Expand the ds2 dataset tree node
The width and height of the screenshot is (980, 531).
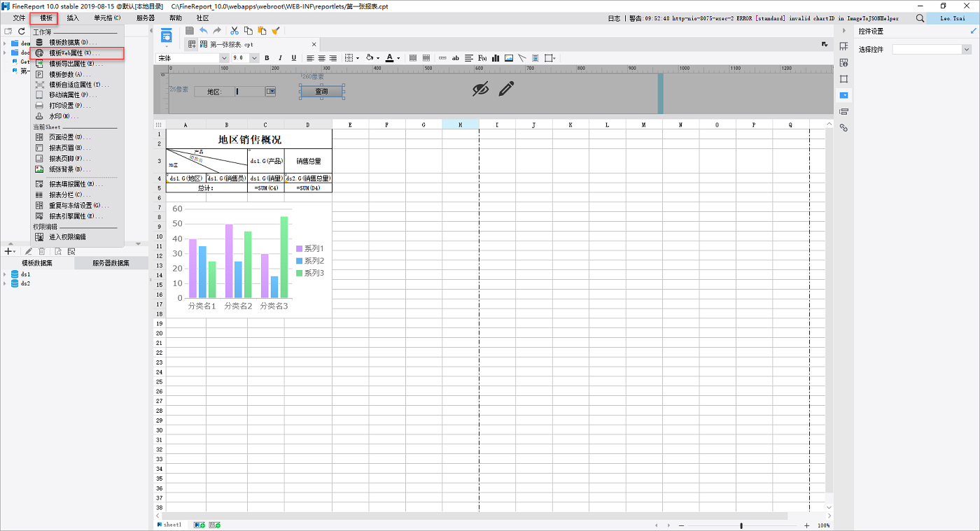(x=5, y=283)
